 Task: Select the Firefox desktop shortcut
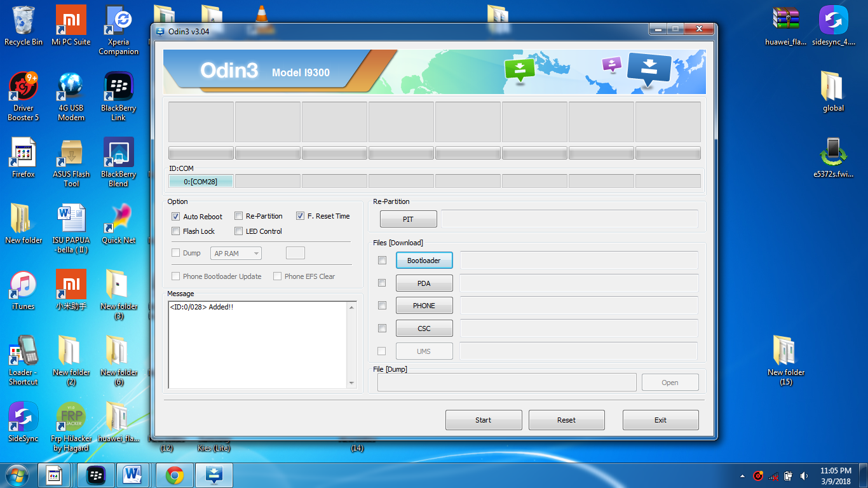(24, 158)
